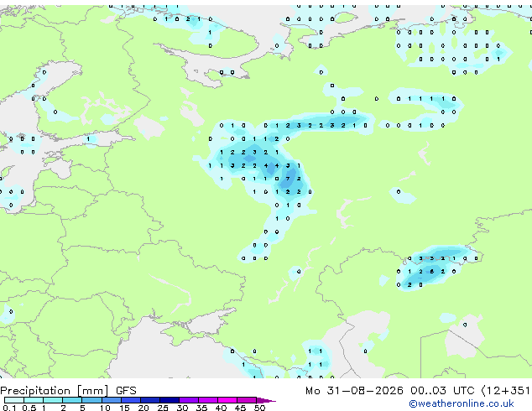Click the precipitation value "6" on the map
The image size is (532, 411).
click(x=431, y=272)
